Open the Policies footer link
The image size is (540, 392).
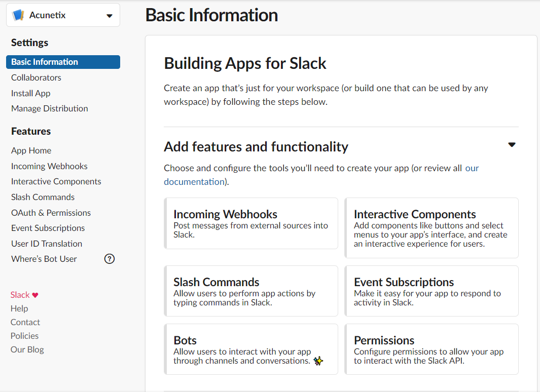(x=24, y=336)
